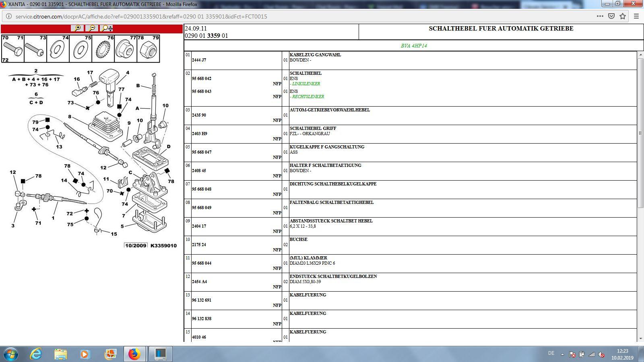Select the hex nut 78/79 thumbnail
This screenshot has height=362, width=644.
point(148,49)
